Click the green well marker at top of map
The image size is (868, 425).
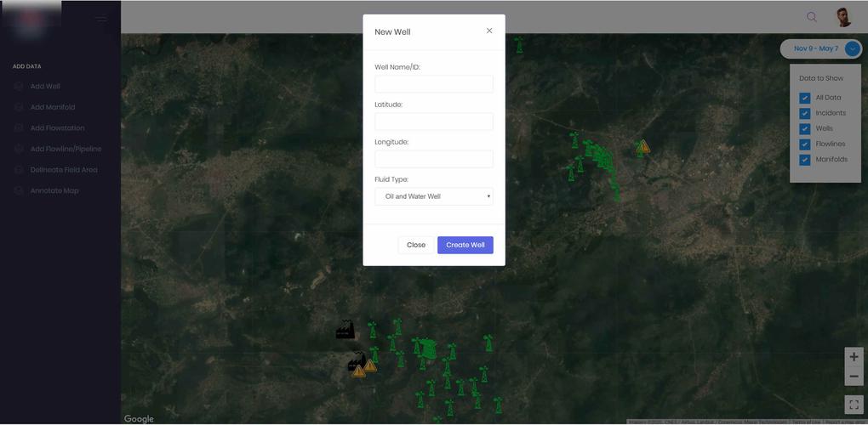coord(519,45)
